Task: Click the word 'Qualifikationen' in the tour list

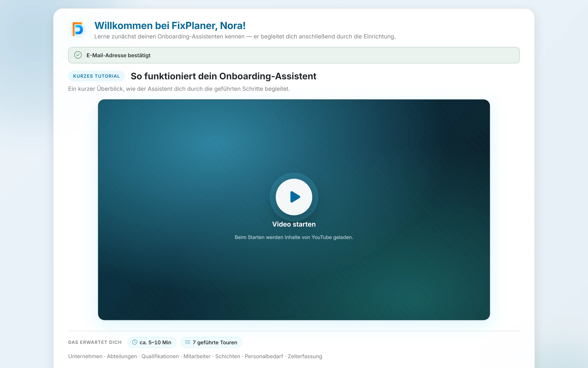Action: click(x=160, y=356)
